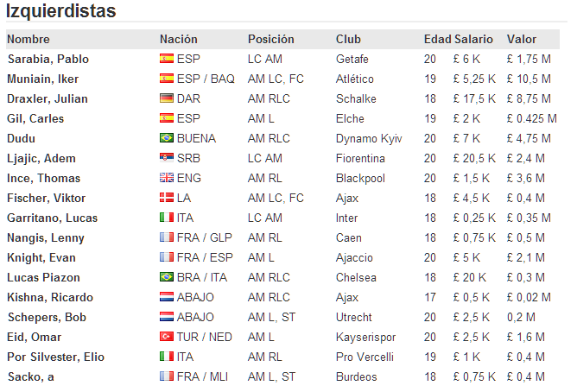577x392 pixels.
Task: Sort by the Valor column header
Action: click(x=522, y=39)
